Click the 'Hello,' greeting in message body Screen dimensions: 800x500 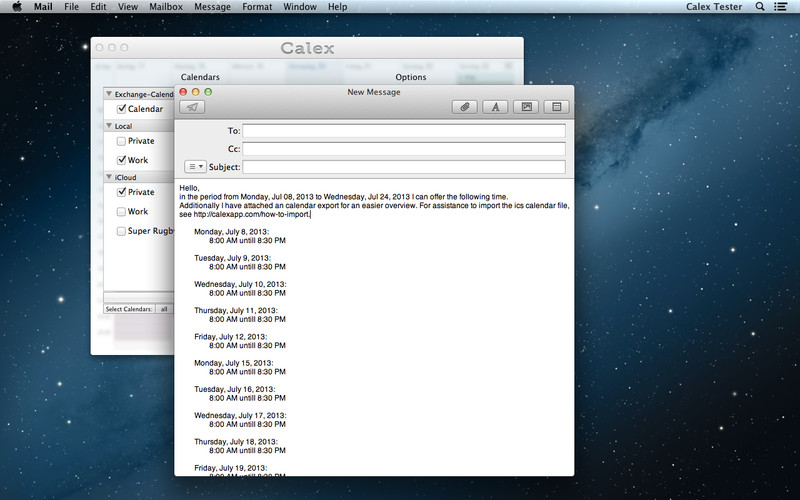click(x=189, y=188)
